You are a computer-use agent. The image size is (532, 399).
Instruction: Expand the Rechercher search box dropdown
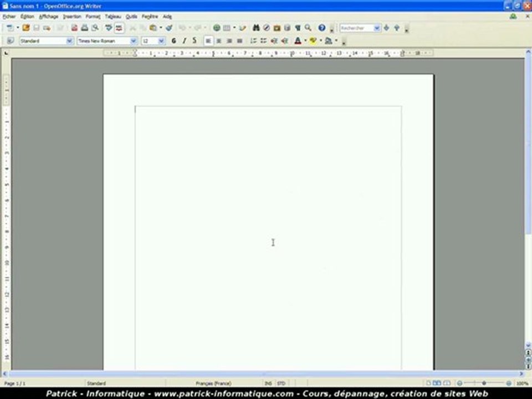(x=377, y=28)
